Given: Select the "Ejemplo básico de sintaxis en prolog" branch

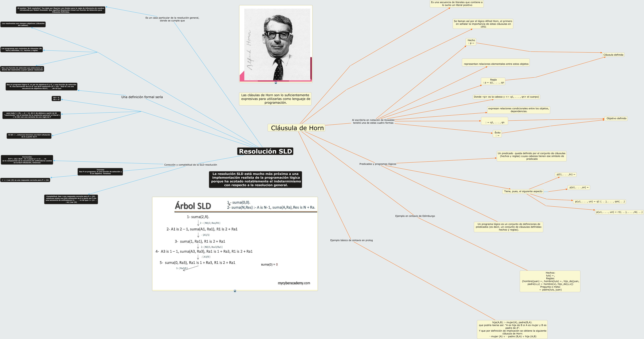Looking at the screenshot, I should (351, 240).
